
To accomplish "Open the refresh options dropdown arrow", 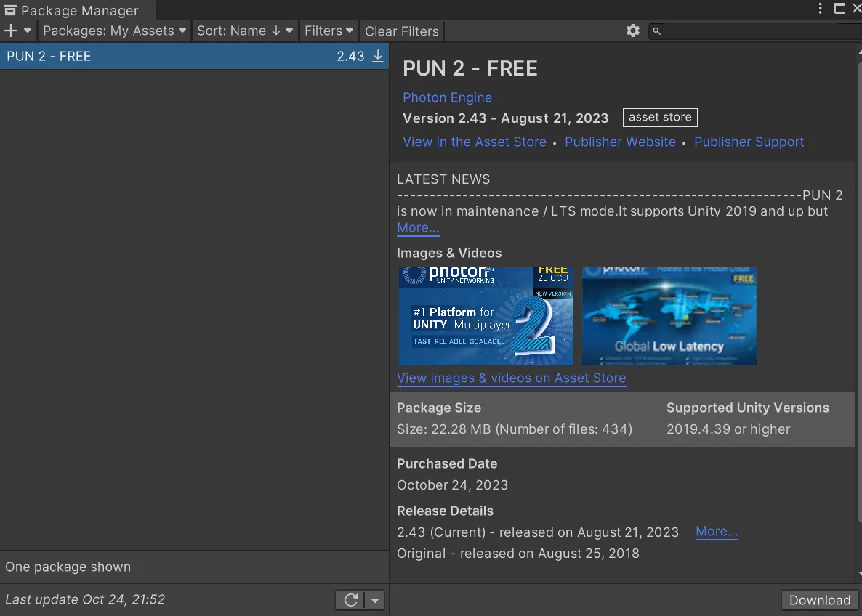I will (375, 600).
